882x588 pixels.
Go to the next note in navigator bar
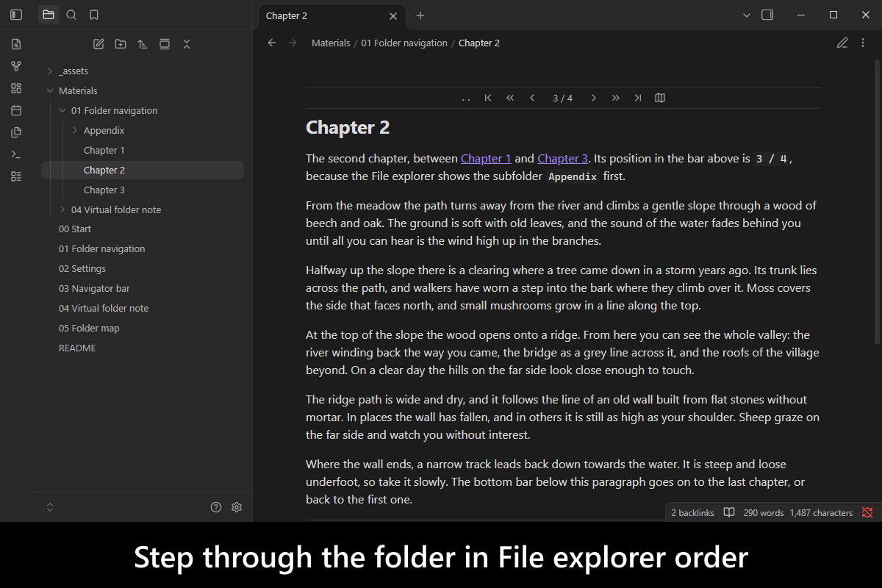594,98
